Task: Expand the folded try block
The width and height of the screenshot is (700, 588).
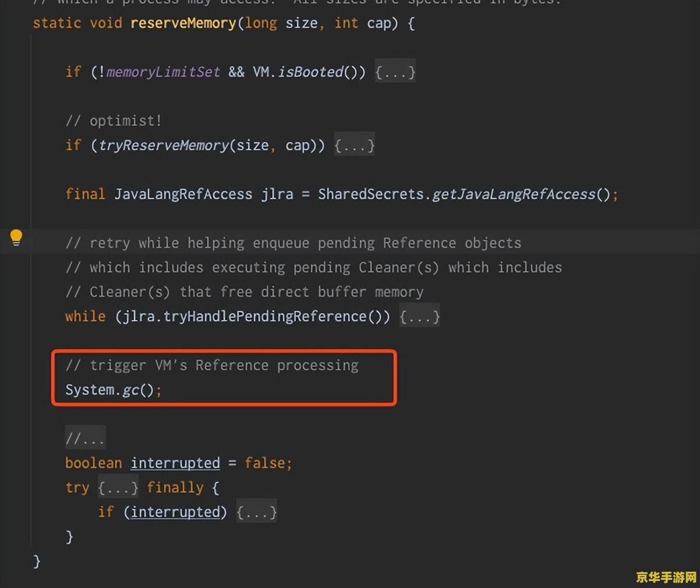Action: click(118, 487)
